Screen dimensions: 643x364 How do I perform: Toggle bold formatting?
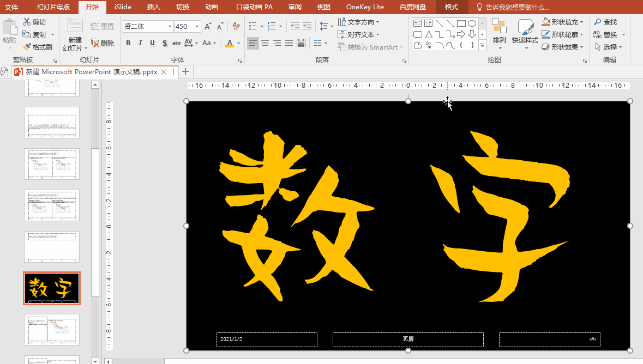click(x=128, y=43)
